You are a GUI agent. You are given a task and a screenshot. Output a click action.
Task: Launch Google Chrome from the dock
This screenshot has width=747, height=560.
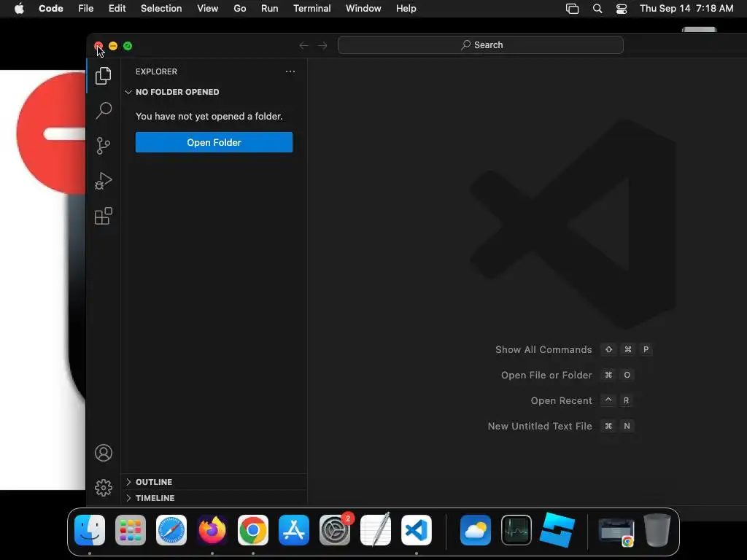coord(253,530)
